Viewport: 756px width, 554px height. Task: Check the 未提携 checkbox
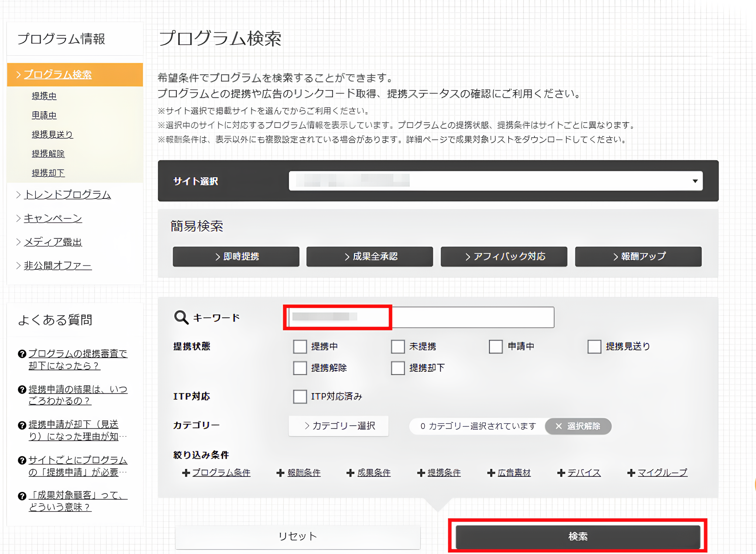pyautogui.click(x=398, y=346)
